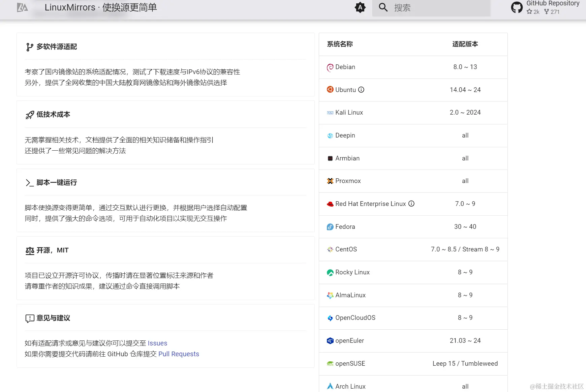Viewport: 586px width, 392px height.
Task: Show info next to Red Hat Enterprise Linux
Action: point(411,204)
